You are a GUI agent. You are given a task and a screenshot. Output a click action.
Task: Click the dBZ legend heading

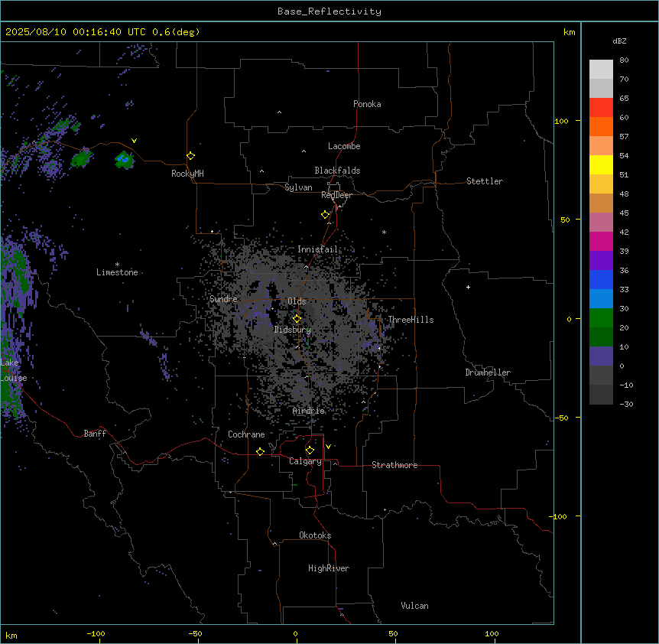(619, 41)
